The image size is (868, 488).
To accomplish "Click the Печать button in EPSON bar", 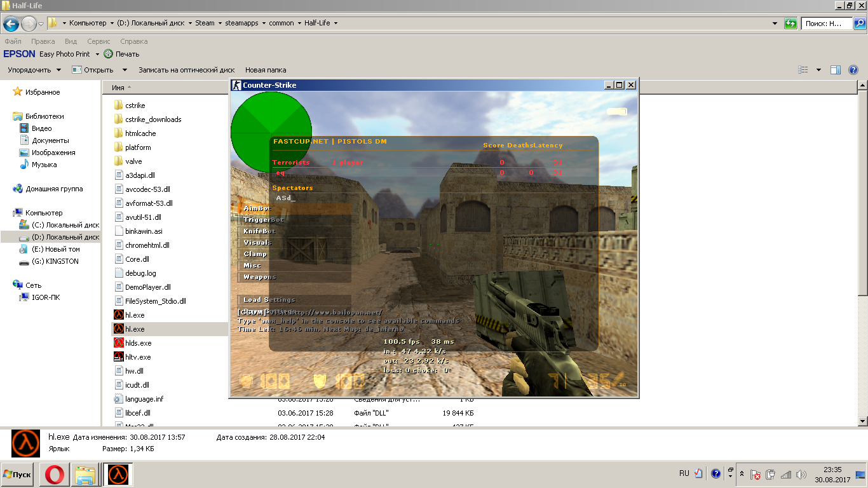I will click(x=121, y=54).
